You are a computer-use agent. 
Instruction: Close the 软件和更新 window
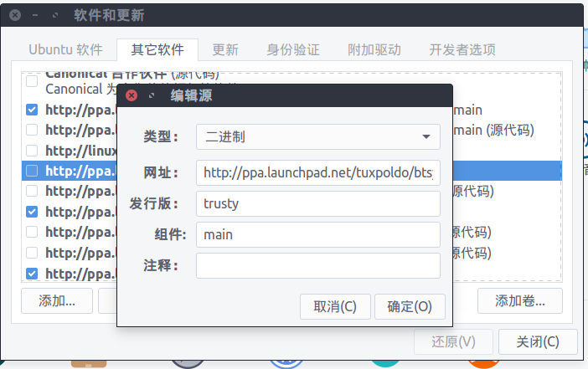pyautogui.click(x=15, y=15)
